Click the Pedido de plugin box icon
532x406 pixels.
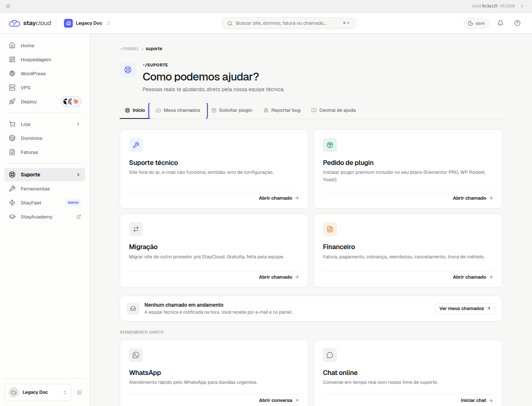coord(330,145)
